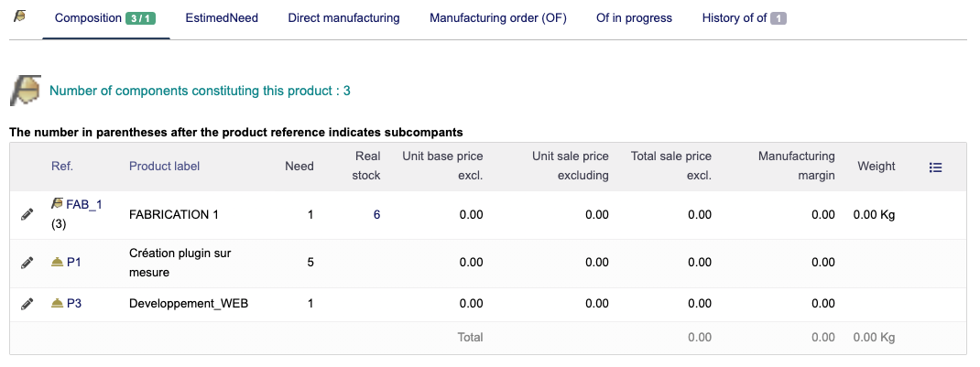Open the FAB_1 product reference link
This screenshot has width=980, height=367.
click(83, 205)
